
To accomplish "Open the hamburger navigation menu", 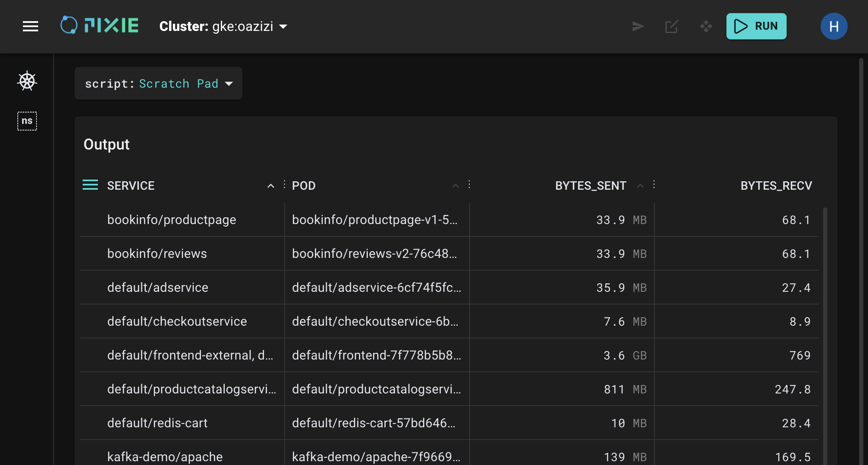I will (31, 26).
